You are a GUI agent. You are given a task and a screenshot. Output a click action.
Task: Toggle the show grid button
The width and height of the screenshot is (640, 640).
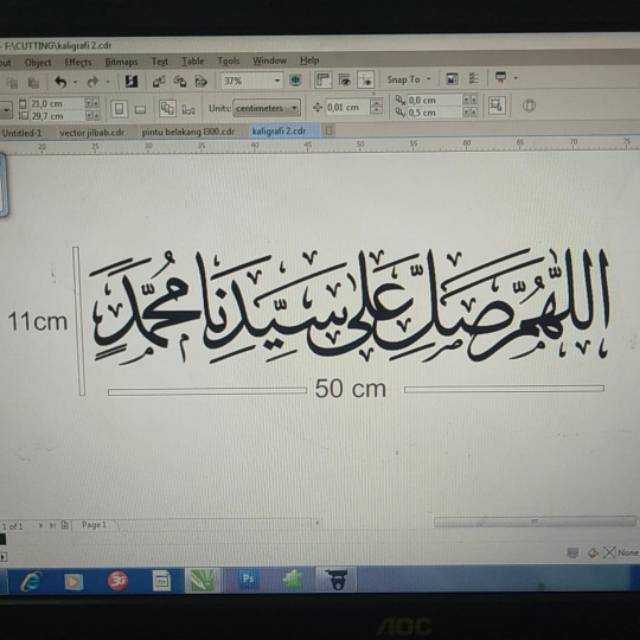(345, 80)
